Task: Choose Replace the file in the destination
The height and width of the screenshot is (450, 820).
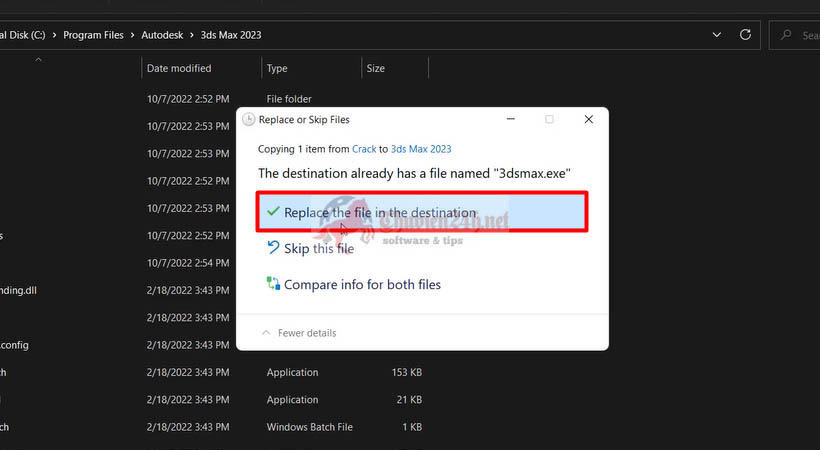Action: (x=380, y=212)
